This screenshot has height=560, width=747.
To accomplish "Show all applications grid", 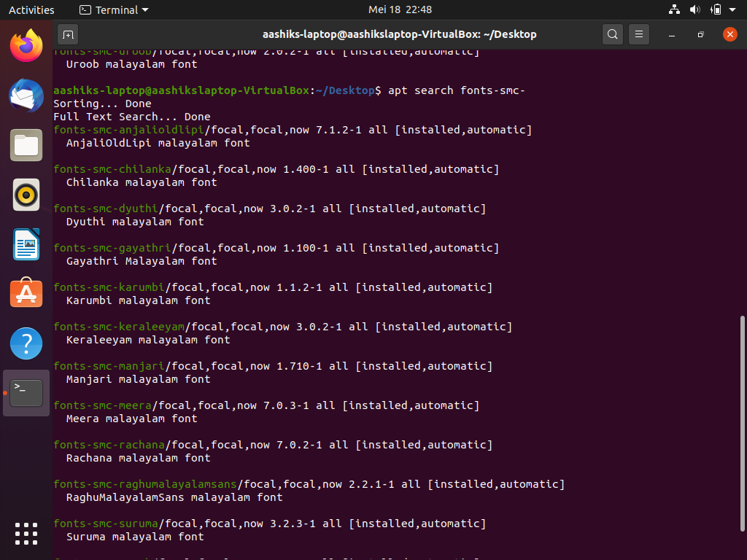I will click(x=26, y=534).
